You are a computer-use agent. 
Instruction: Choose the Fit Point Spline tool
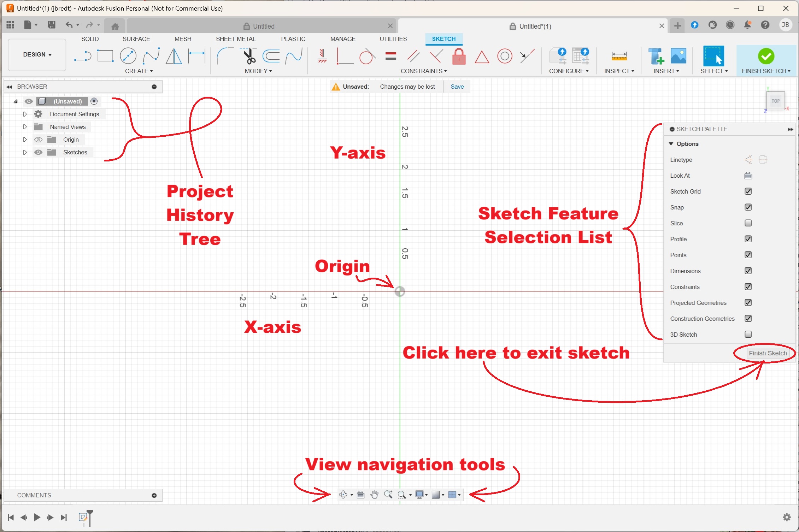coord(151,56)
